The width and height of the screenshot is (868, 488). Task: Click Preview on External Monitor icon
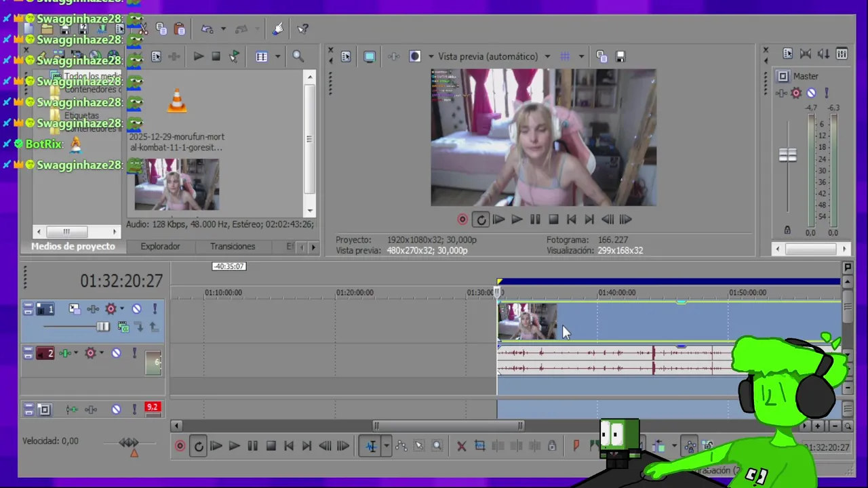click(x=370, y=57)
